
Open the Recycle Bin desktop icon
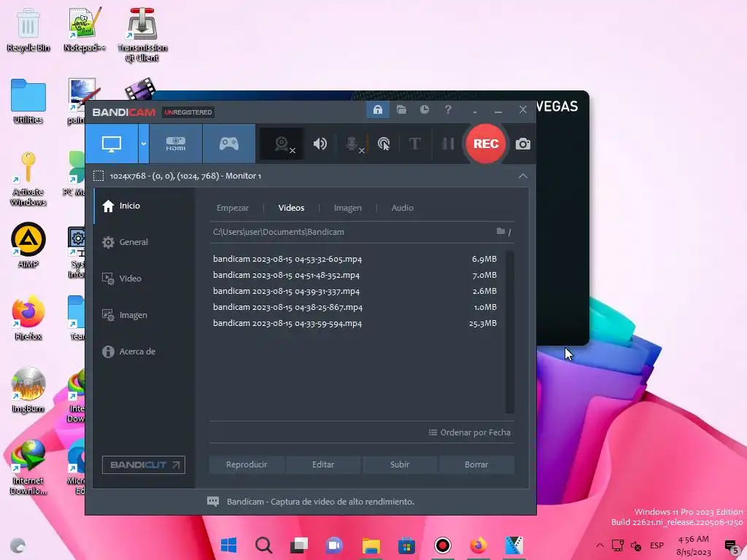[28, 29]
